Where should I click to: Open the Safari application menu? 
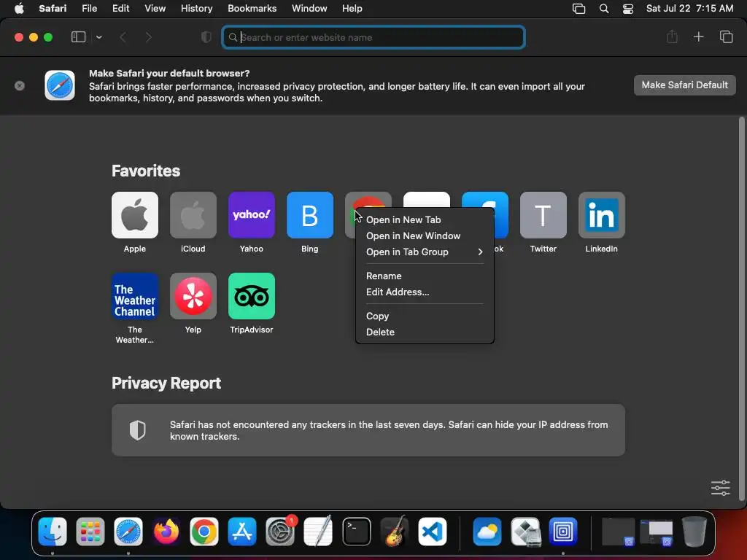pos(53,8)
